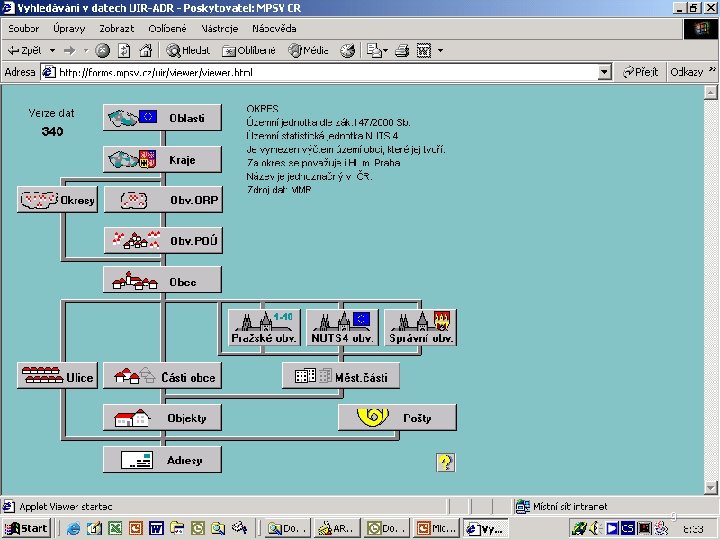Click the yellow question mark help icon
Viewport: 720px width, 540px height.
tap(445, 462)
